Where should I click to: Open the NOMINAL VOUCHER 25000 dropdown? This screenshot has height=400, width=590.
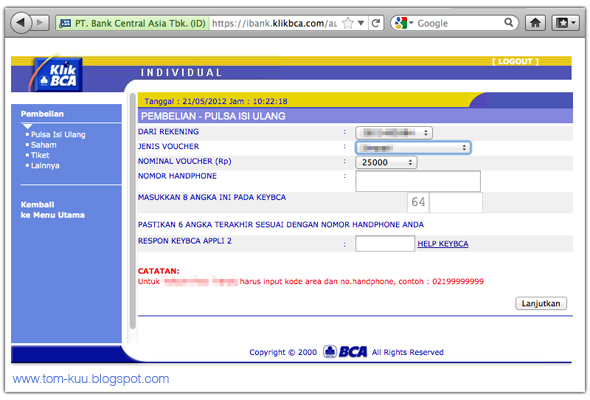[x=386, y=163]
